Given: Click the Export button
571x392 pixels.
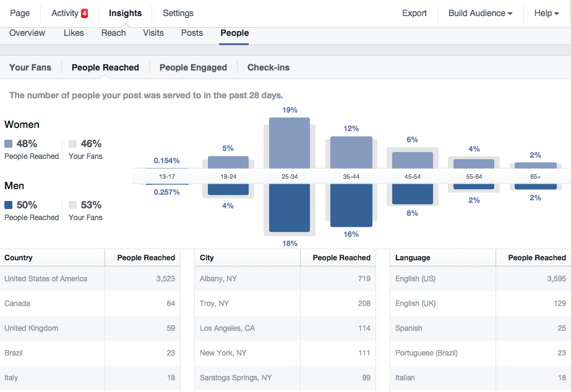Looking at the screenshot, I should (414, 13).
